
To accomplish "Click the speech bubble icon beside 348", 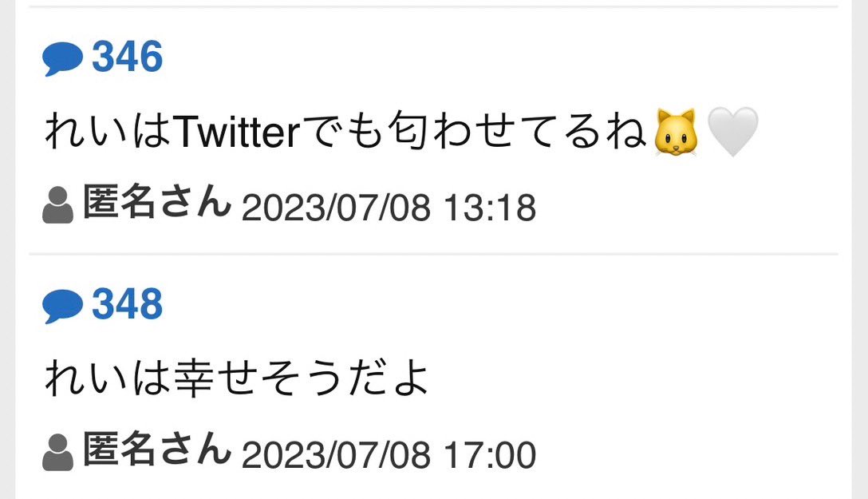I will tap(62, 307).
